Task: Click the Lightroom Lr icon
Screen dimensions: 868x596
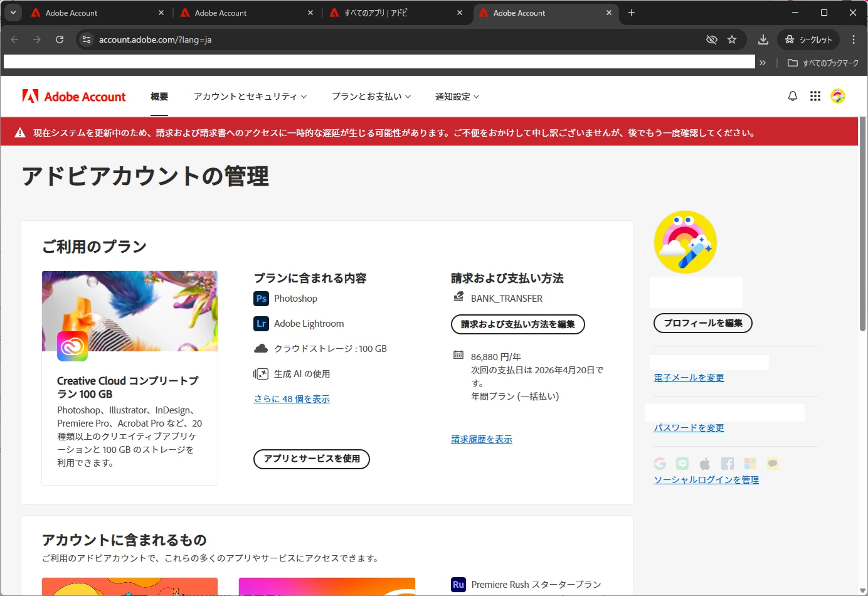Action: point(262,324)
